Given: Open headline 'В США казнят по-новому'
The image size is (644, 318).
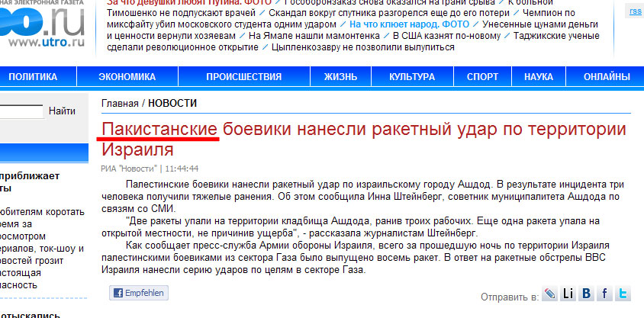Looking at the screenshot, I should pos(446,36).
